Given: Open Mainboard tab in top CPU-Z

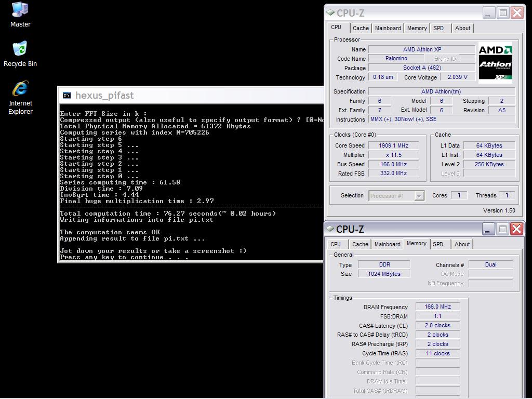Looking at the screenshot, I should click(388, 28).
